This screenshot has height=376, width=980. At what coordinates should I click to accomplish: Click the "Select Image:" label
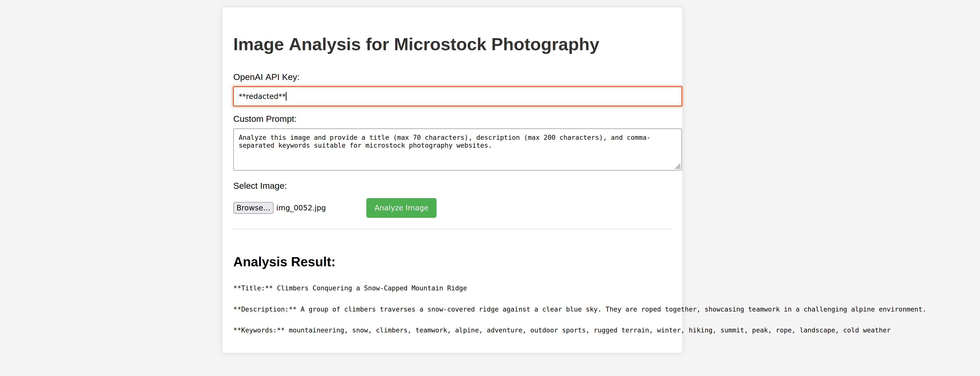click(260, 186)
